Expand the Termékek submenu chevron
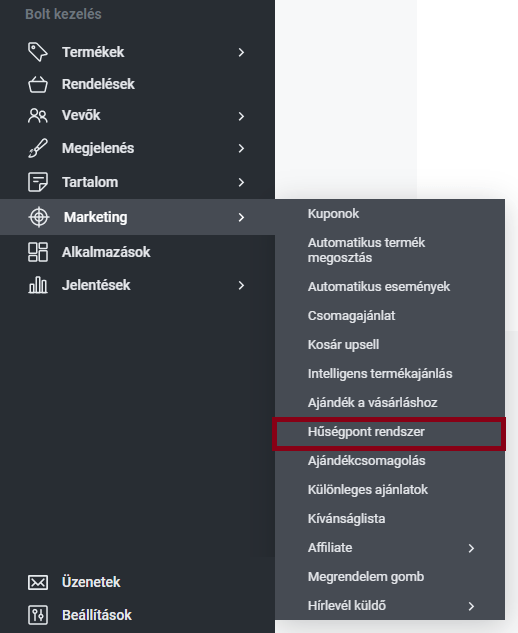 [241, 52]
